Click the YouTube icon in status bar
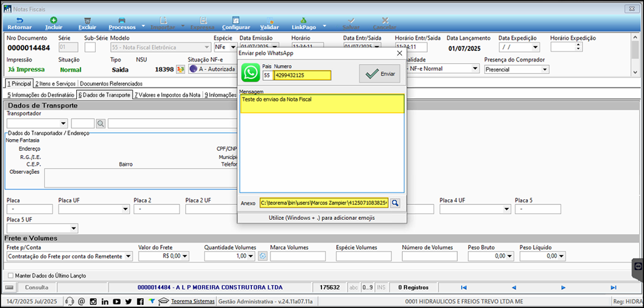Screen dimensions: 644x308 click(x=117, y=301)
